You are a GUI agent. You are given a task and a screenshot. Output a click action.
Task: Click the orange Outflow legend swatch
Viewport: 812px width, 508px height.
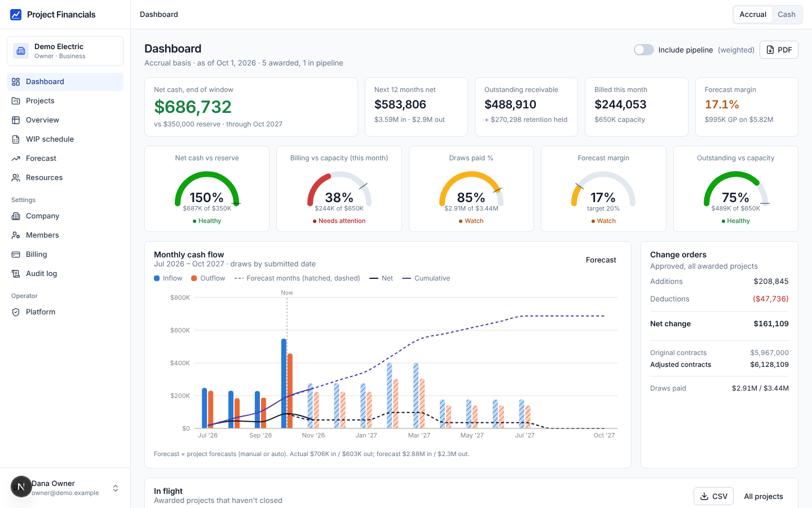point(194,278)
